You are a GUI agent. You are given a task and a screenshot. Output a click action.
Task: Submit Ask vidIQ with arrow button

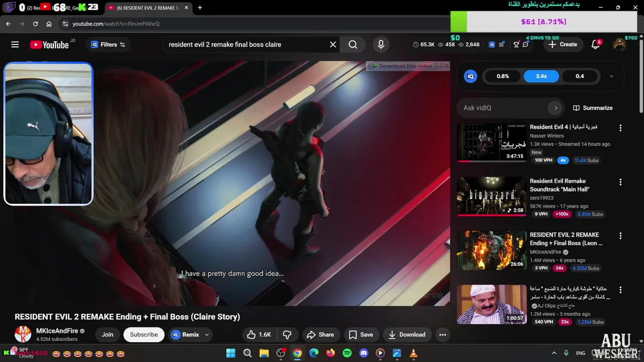555,108
